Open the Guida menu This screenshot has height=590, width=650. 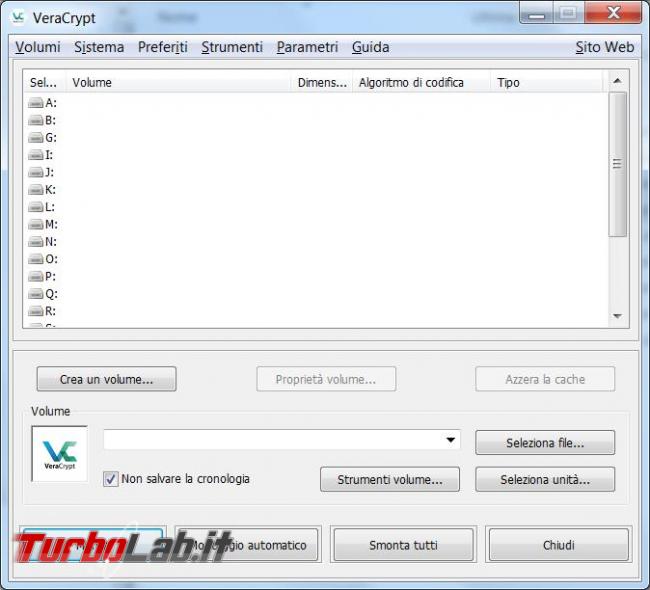(x=371, y=47)
